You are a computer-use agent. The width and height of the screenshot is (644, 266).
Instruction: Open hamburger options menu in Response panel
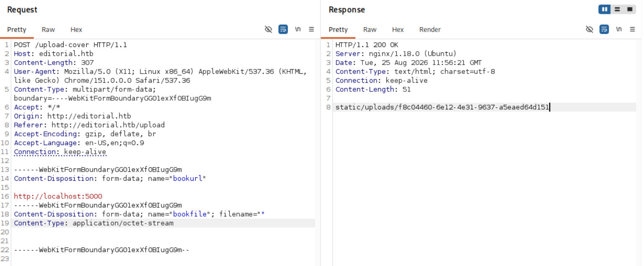click(x=632, y=29)
